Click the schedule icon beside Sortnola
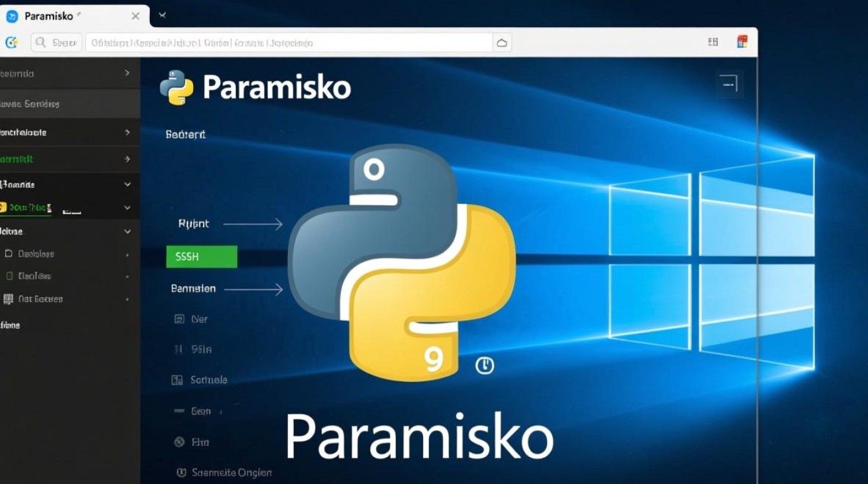This screenshot has height=484, width=868. (x=178, y=379)
